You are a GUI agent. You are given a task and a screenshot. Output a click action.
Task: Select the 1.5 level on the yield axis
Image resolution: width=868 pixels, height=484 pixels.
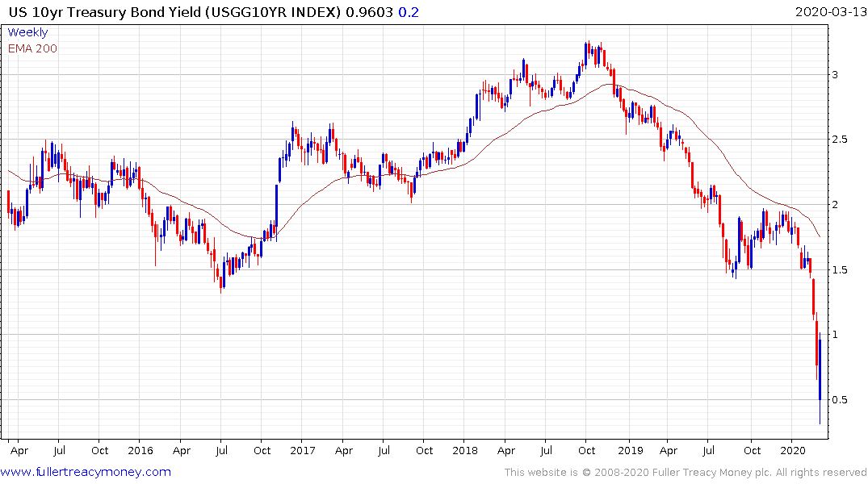pos(843,270)
